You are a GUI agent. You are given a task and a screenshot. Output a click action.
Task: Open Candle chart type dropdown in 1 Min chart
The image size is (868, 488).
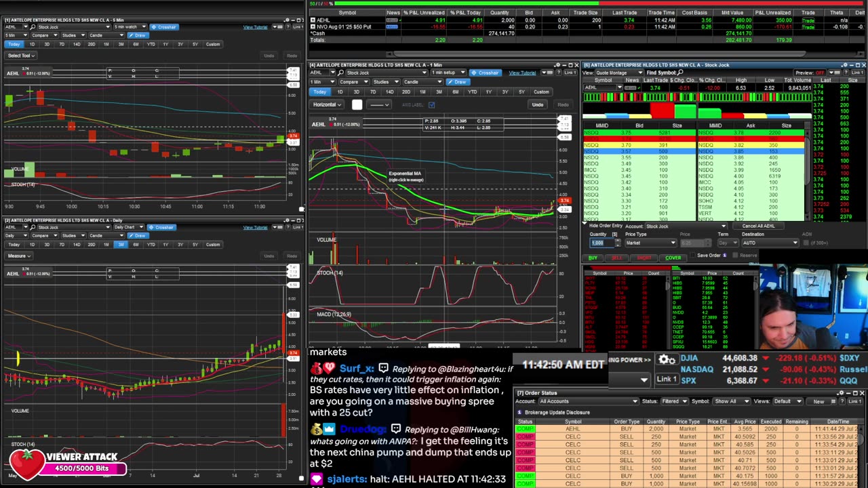[x=423, y=82]
